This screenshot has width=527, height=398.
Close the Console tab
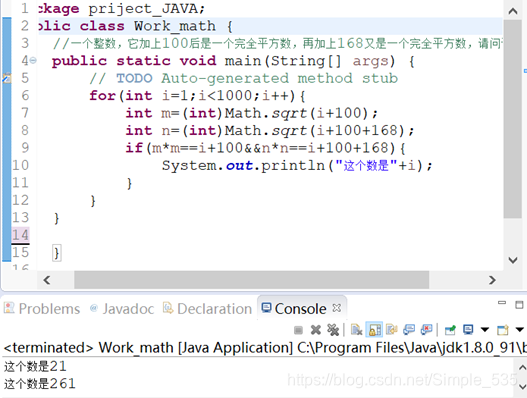click(x=336, y=308)
